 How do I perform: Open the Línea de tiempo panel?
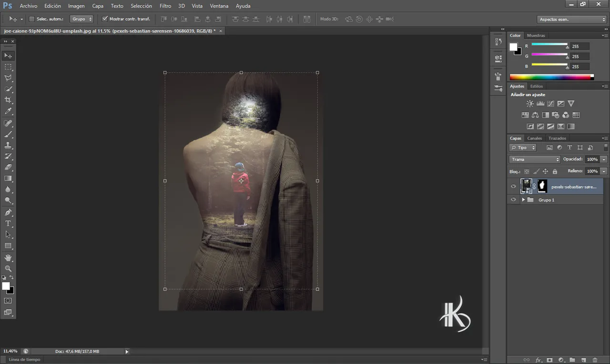(x=25, y=359)
